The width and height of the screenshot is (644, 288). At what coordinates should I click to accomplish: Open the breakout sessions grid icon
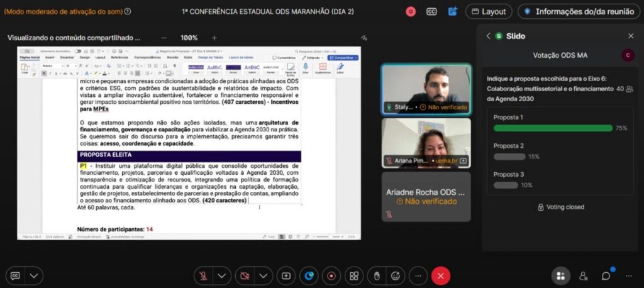click(x=354, y=275)
